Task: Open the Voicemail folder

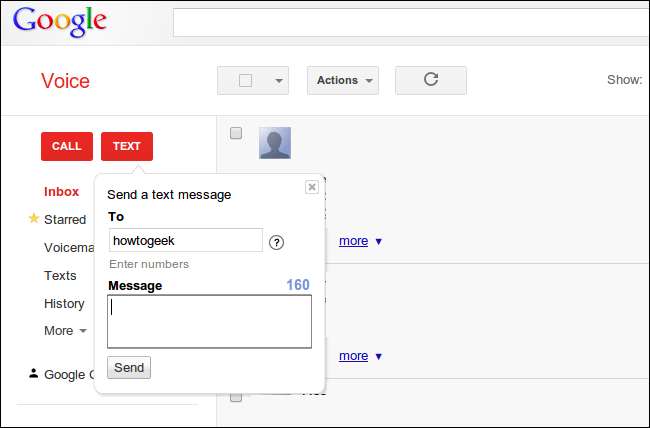Action: [x=69, y=248]
